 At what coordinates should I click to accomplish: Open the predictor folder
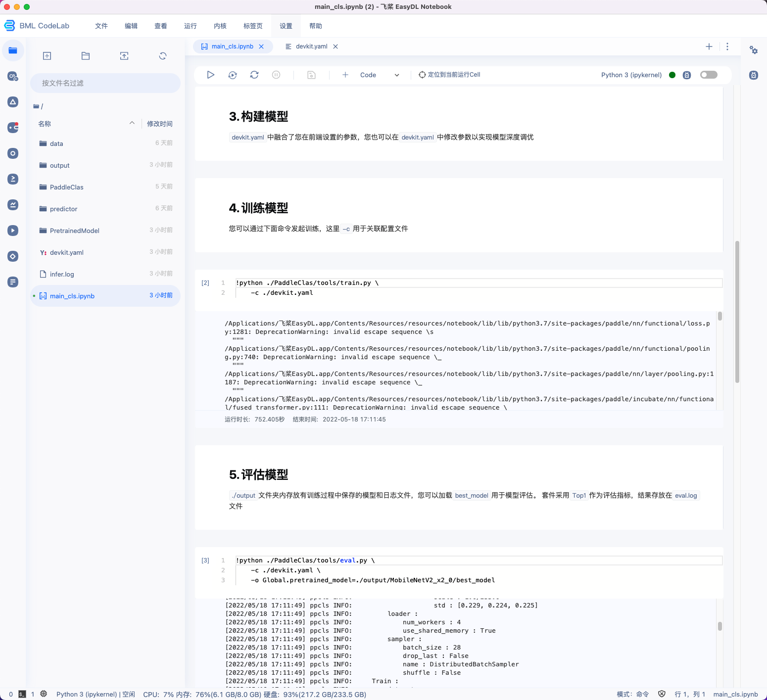point(105,209)
